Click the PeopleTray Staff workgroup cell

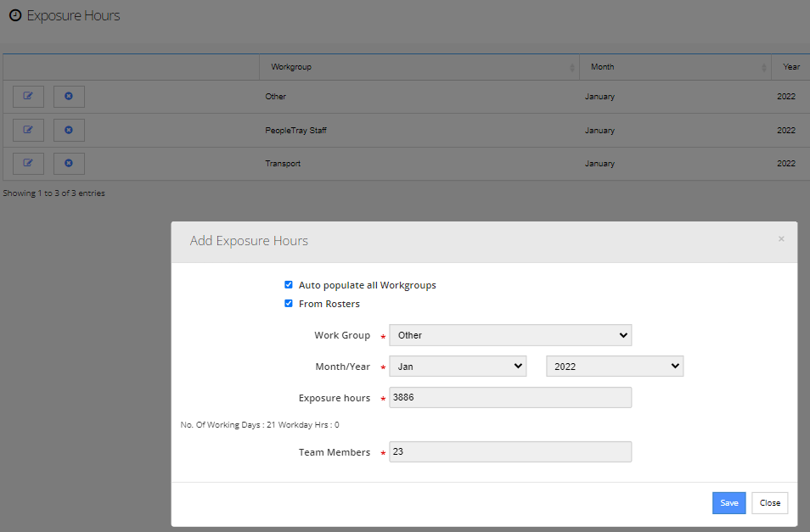click(296, 131)
